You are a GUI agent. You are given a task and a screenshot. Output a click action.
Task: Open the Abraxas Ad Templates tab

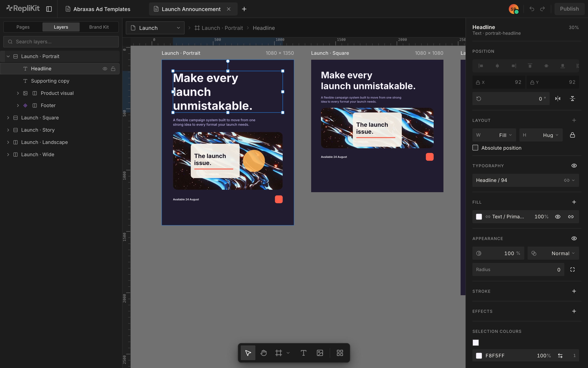98,9
